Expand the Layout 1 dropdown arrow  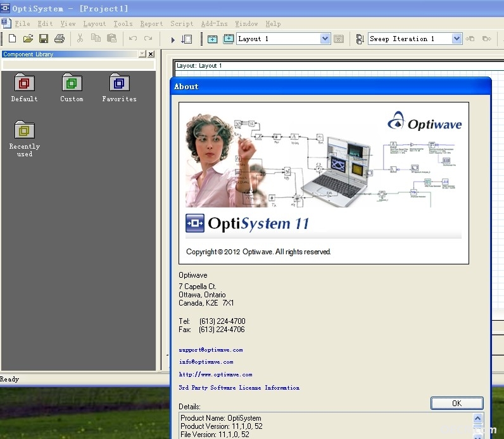pyautogui.click(x=325, y=39)
